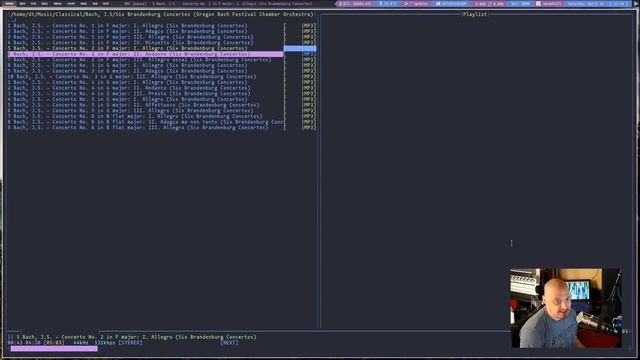Click the total time [05:03] readout
This screenshot has width=640, height=360.
(54, 343)
